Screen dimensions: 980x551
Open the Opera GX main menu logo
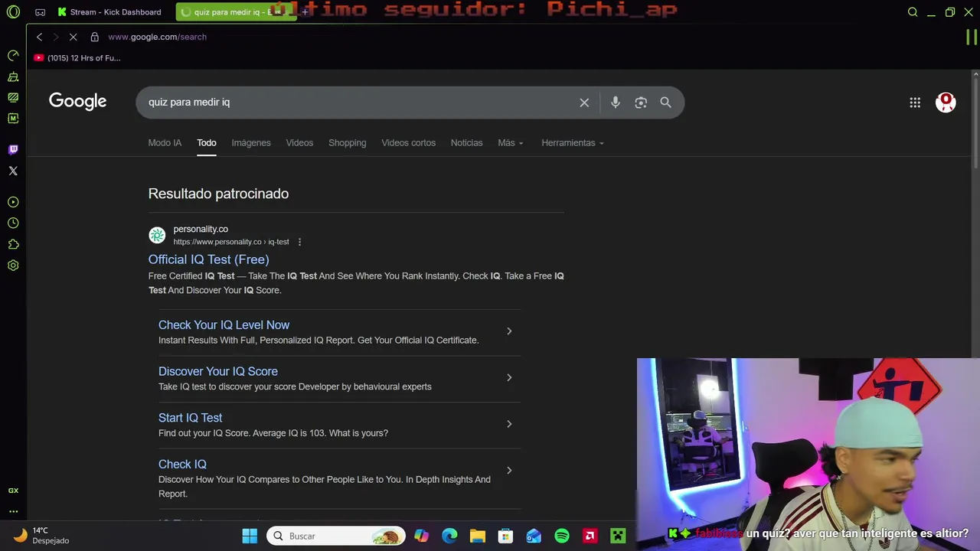[x=13, y=12]
